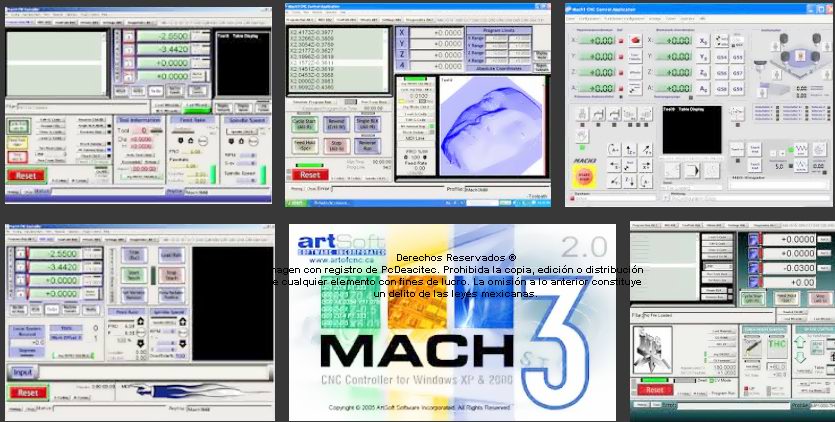
Task: Open MDI tab in Tool Information screen
Action: (42, 23)
